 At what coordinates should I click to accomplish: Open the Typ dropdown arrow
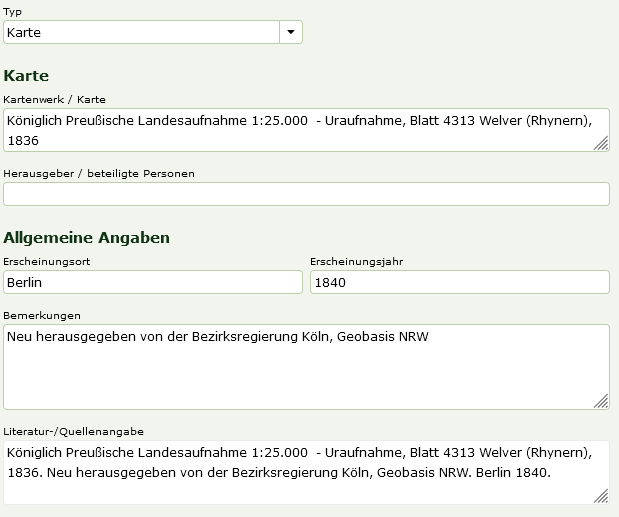coord(291,32)
